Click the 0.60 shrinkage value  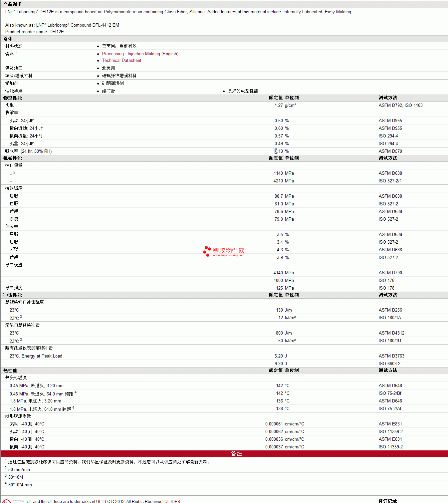[x=279, y=128]
